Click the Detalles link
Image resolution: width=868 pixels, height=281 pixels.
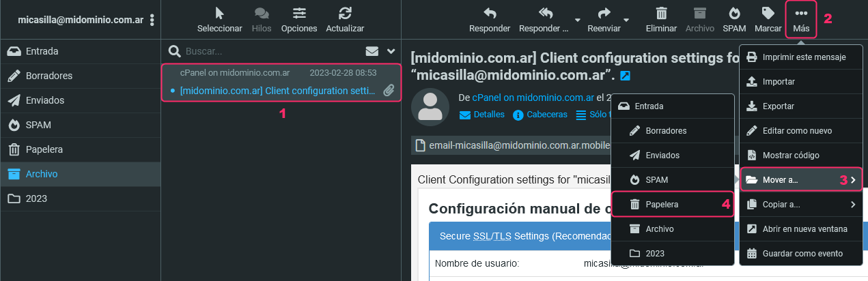[x=482, y=115]
